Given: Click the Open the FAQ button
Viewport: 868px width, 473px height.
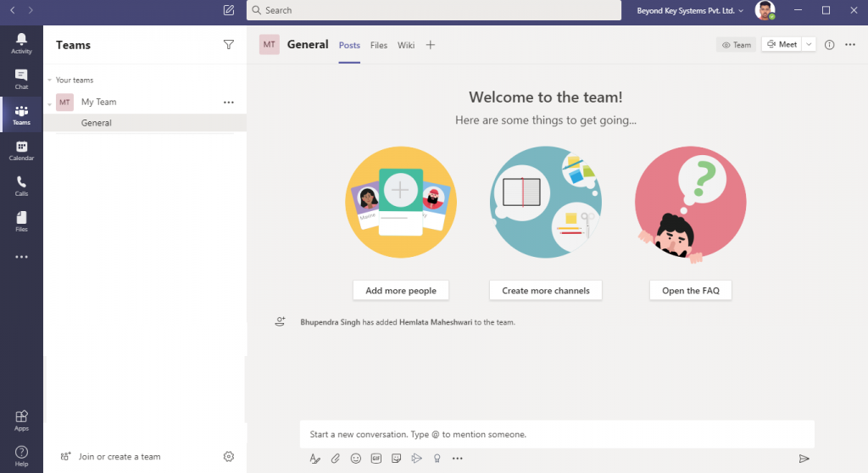Looking at the screenshot, I should point(691,291).
